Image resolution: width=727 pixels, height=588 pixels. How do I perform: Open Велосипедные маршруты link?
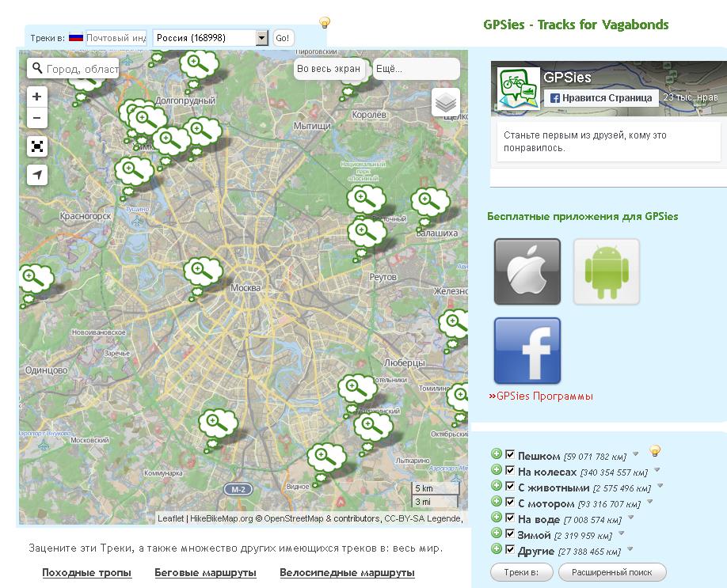point(348,573)
